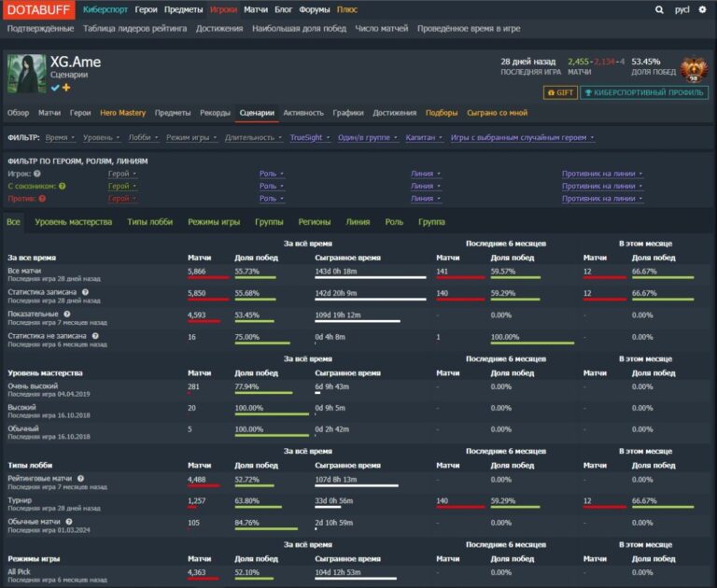The width and height of the screenshot is (717, 588).
Task: Open Герой dropdown in Игрок row
Action: [x=122, y=174]
